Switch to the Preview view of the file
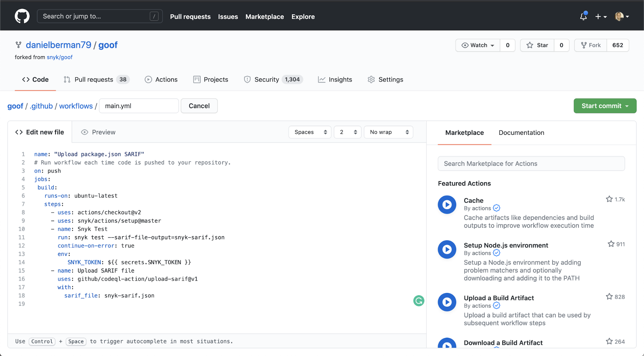This screenshot has height=356, width=644. coord(98,132)
